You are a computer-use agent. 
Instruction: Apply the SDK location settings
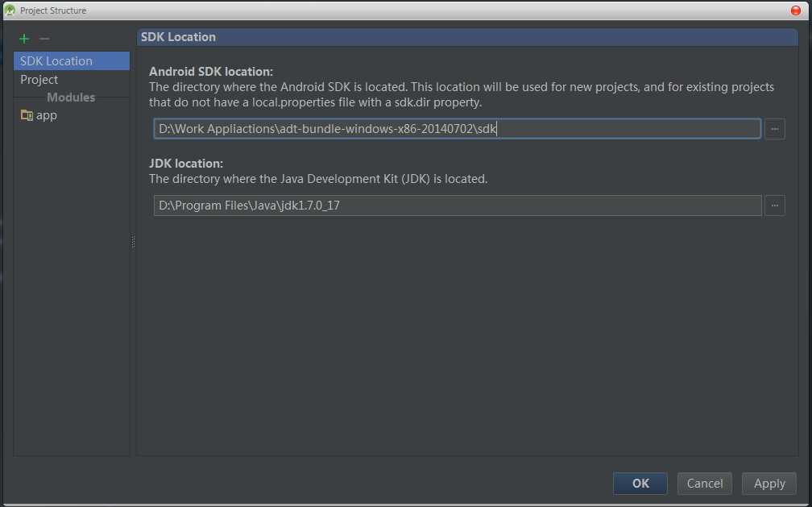(768, 483)
